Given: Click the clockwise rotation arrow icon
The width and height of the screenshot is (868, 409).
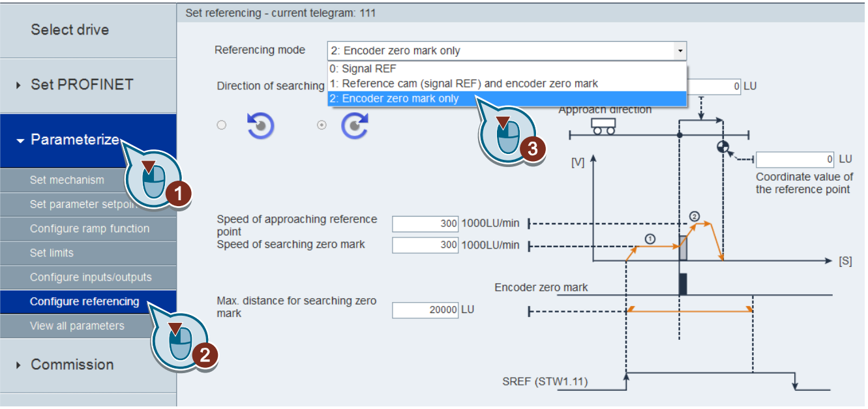Looking at the screenshot, I should [x=355, y=127].
